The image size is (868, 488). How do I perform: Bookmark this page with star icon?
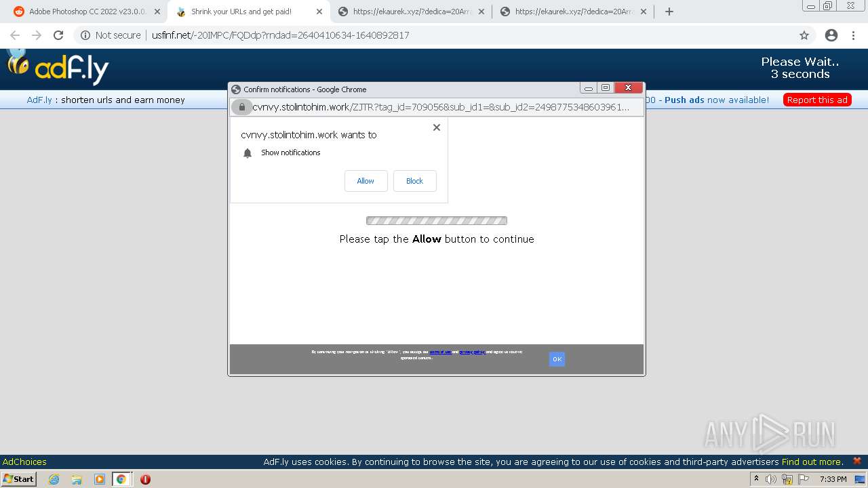click(804, 35)
